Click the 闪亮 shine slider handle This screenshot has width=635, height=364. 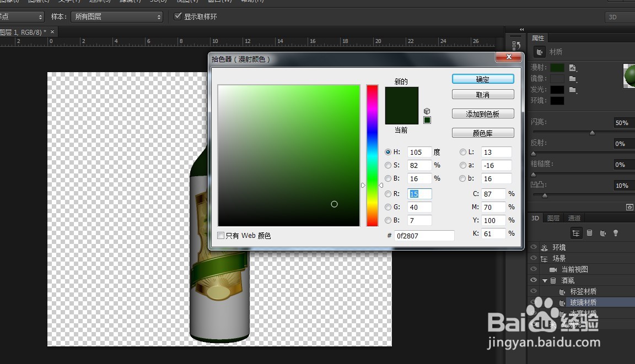(592, 133)
